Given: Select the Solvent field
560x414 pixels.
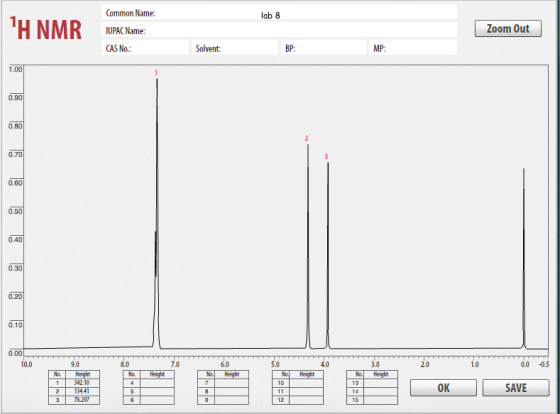Looking at the screenshot, I should [235, 48].
